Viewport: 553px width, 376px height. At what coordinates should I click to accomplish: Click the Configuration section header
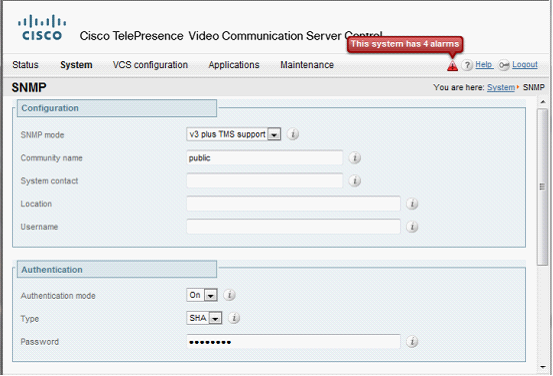coord(117,108)
